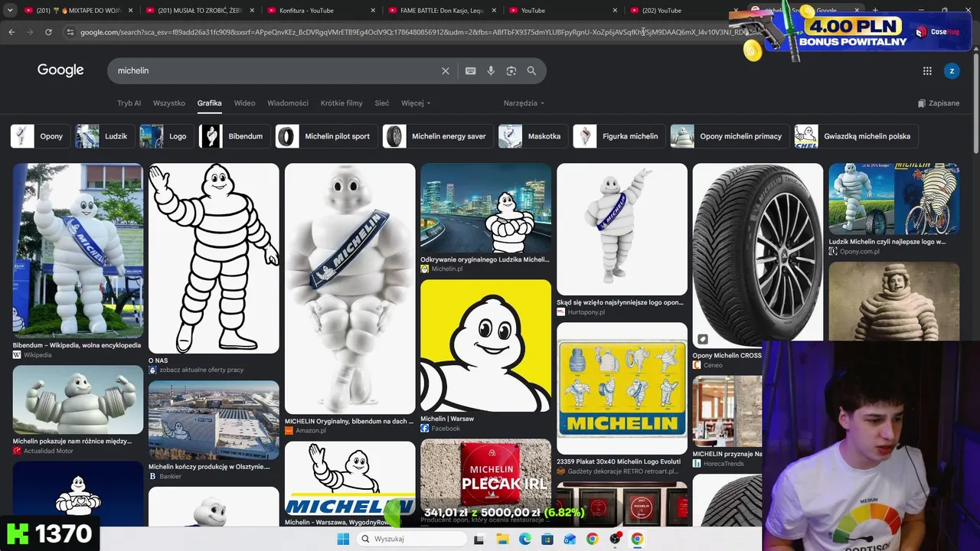Select the Grafika tab
Image resolution: width=980 pixels, height=551 pixels.
coord(209,103)
